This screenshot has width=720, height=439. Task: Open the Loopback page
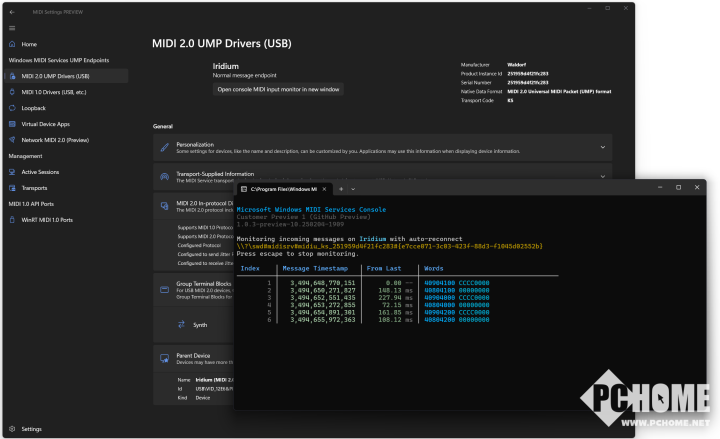click(34, 108)
